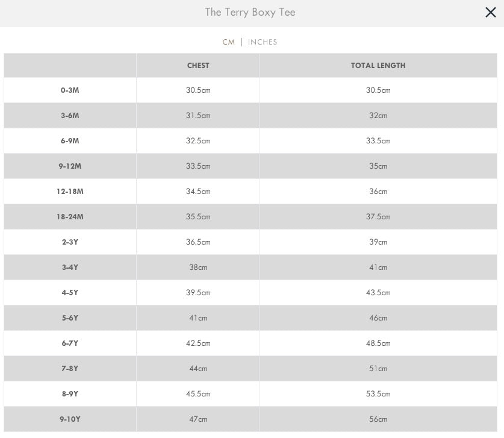The width and height of the screenshot is (504, 438).
Task: Click the CHEST column header
Action: 198,65
